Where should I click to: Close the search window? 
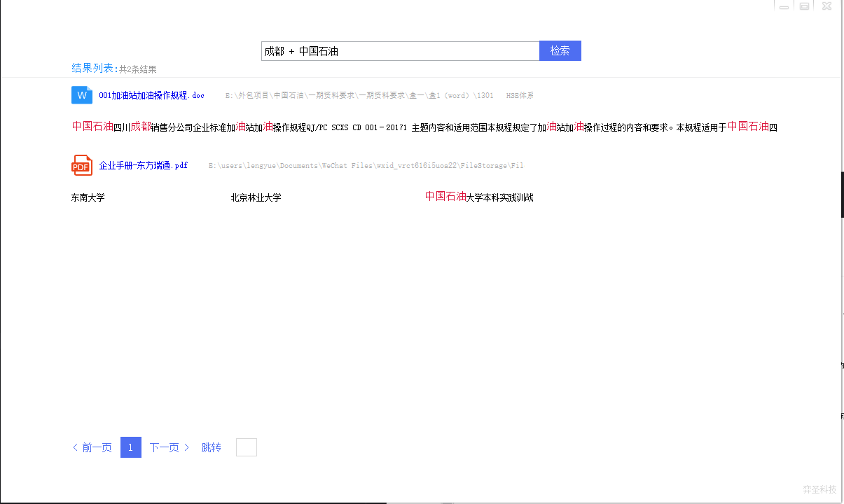[826, 6]
